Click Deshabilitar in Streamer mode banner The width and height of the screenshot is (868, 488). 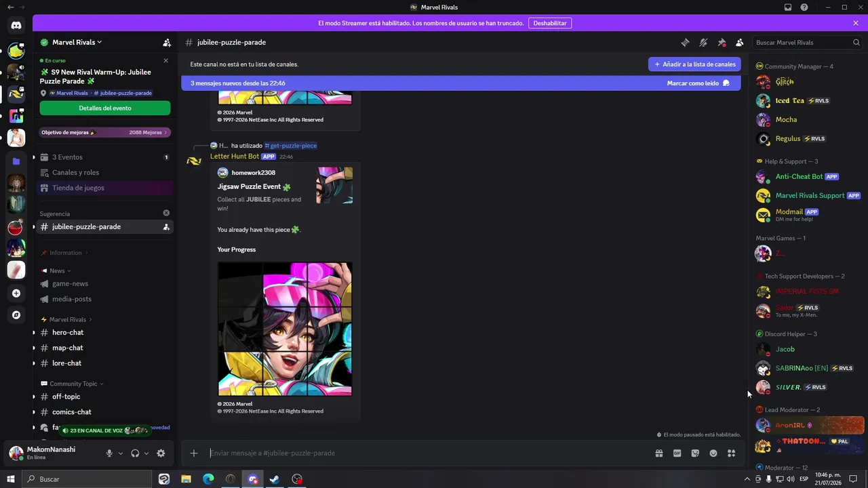[550, 23]
